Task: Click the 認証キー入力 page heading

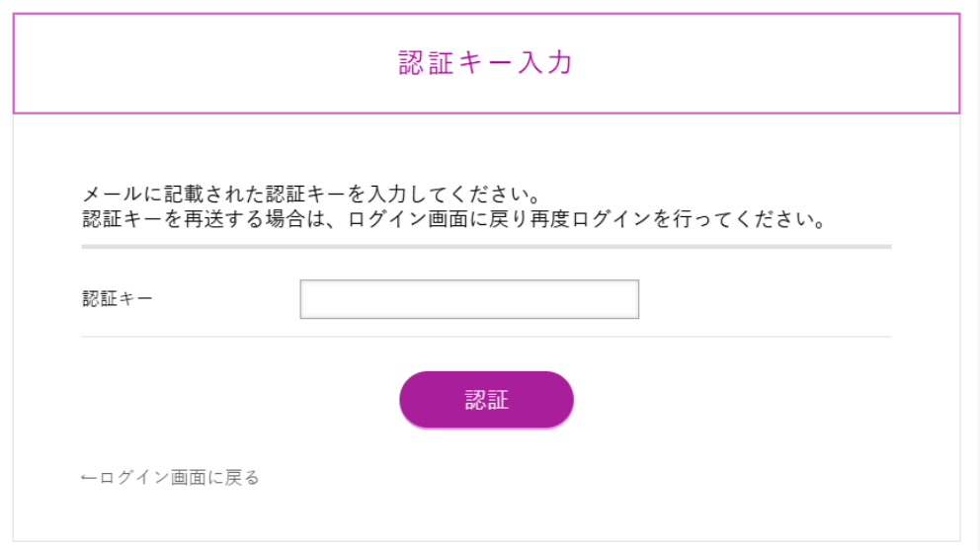Action: point(486,63)
